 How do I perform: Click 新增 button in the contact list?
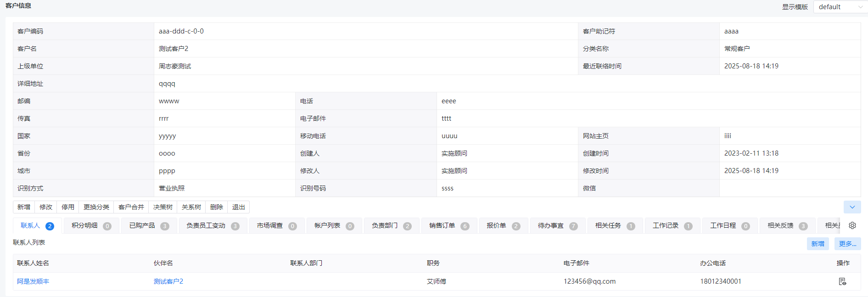[x=818, y=244]
